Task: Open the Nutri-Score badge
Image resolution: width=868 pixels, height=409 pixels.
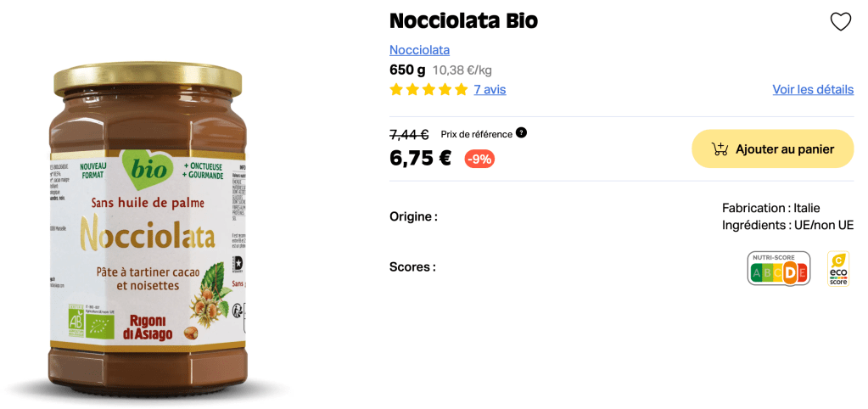Action: [x=778, y=268]
